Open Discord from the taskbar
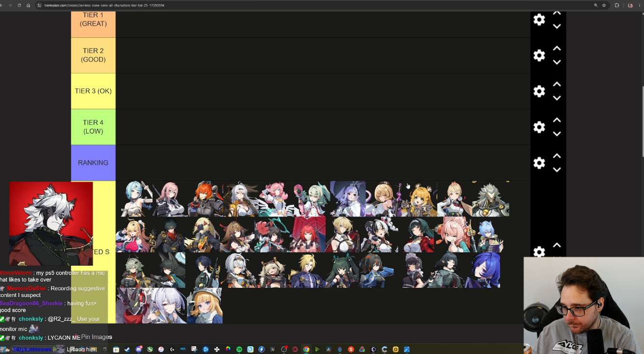This screenshot has height=354, width=644. [139, 349]
